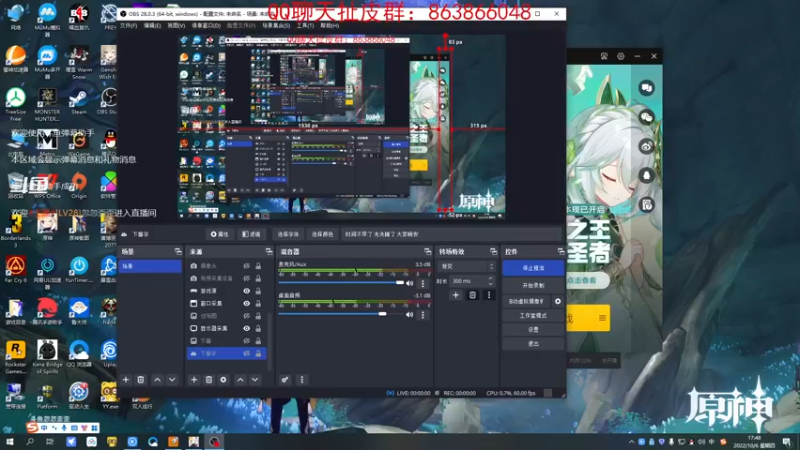800x450 pixels.
Task: Toggle the lock on the 显示器采集 source
Action: point(258,328)
